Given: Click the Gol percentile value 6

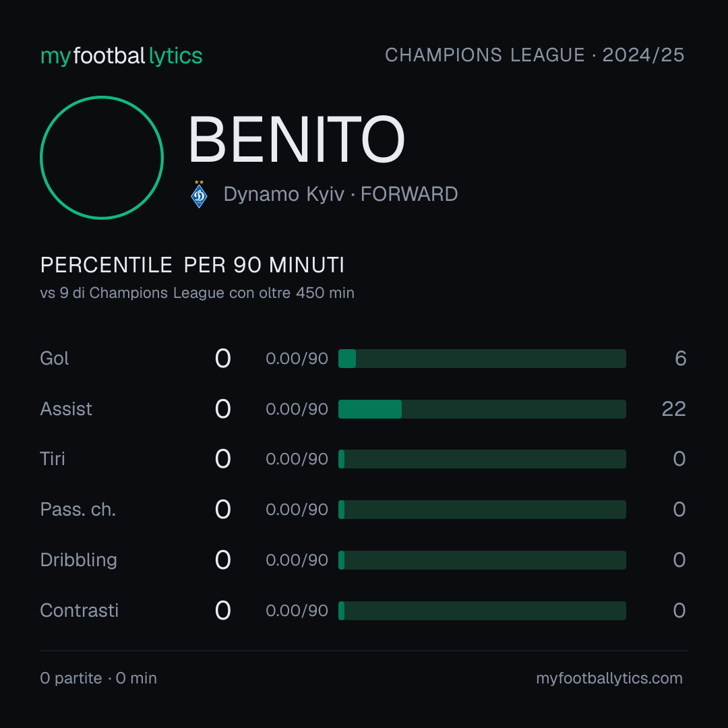Looking at the screenshot, I should [x=681, y=359].
